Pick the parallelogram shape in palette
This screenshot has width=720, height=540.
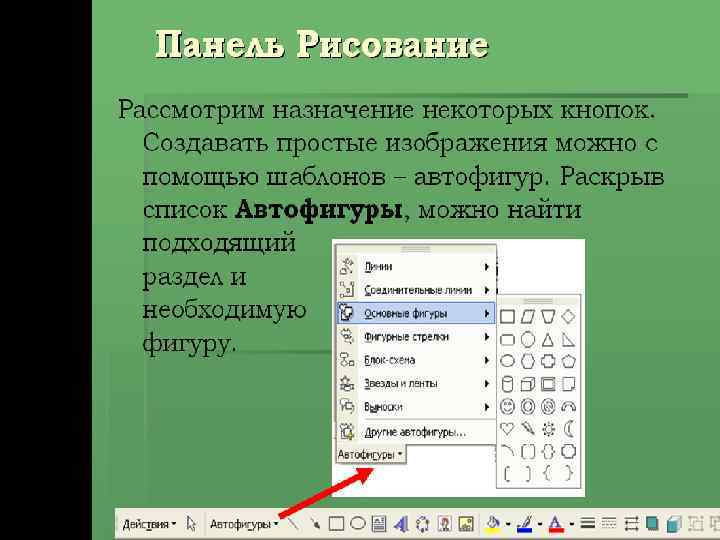528,316
